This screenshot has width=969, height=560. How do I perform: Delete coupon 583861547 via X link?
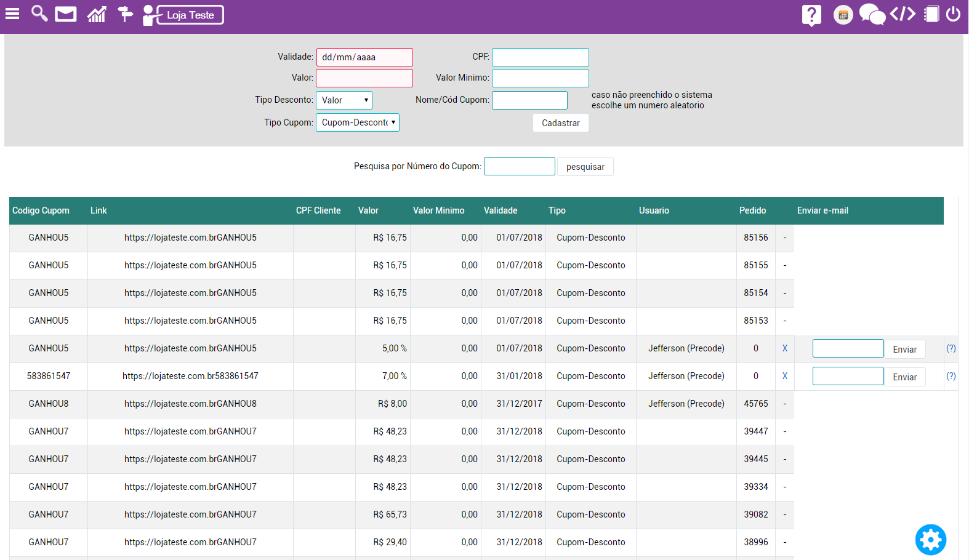coord(785,376)
